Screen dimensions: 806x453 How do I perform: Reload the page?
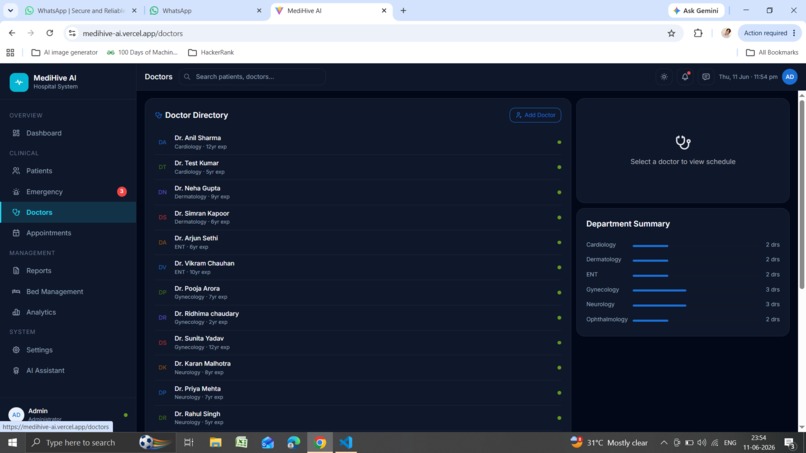[49, 33]
